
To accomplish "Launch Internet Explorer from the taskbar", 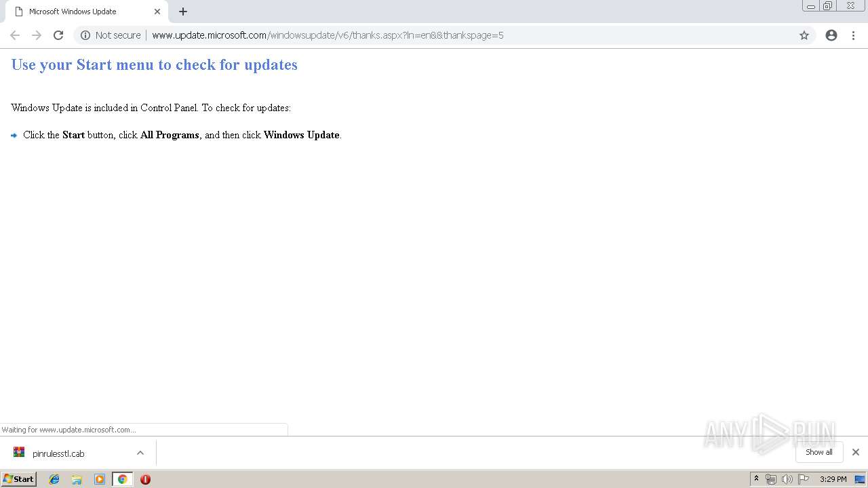I will click(x=54, y=479).
